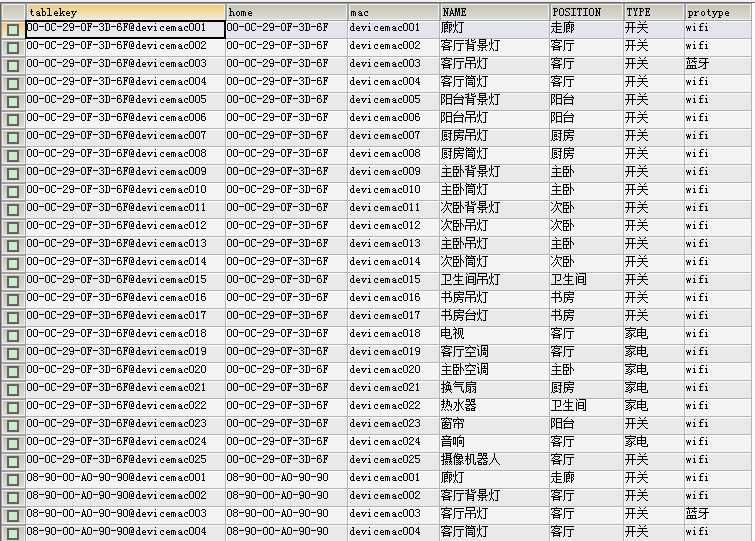Click the tablekey column header
755x541 pixels.
coord(125,12)
